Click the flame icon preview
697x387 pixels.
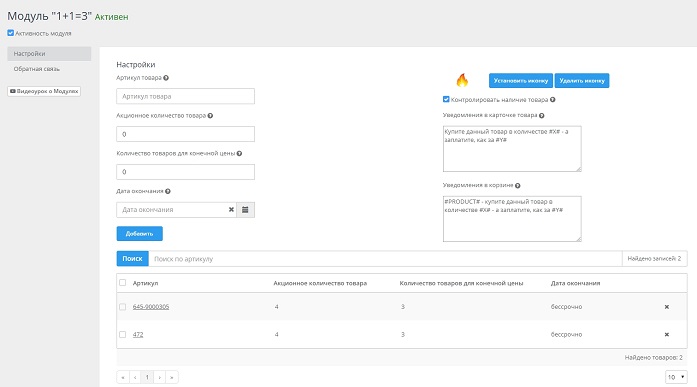pos(462,80)
